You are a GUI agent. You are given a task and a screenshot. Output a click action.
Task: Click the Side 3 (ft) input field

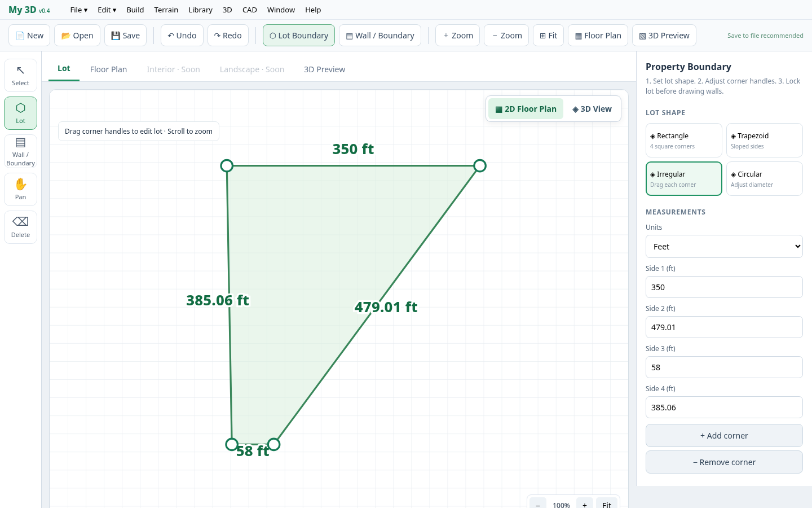coord(724,367)
